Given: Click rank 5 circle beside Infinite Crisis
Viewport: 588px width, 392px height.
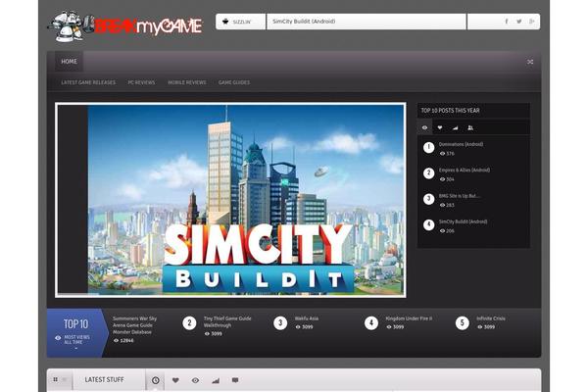Looking at the screenshot, I should pyautogui.click(x=462, y=323).
